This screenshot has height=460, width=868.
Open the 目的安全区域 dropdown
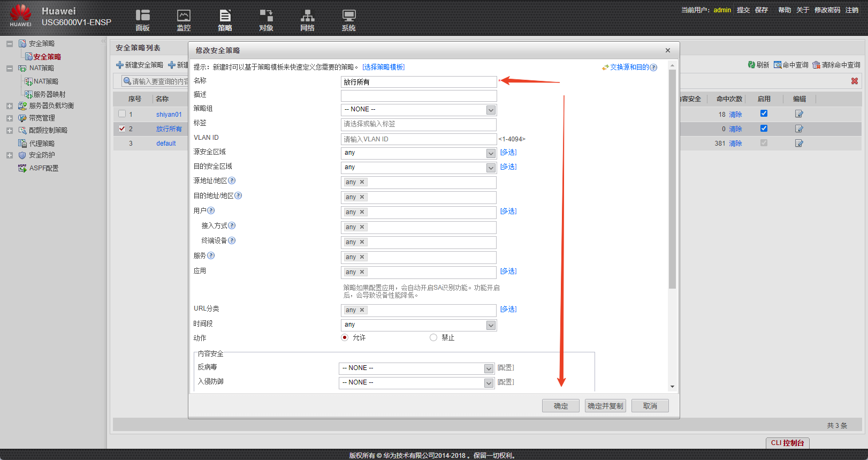point(491,168)
